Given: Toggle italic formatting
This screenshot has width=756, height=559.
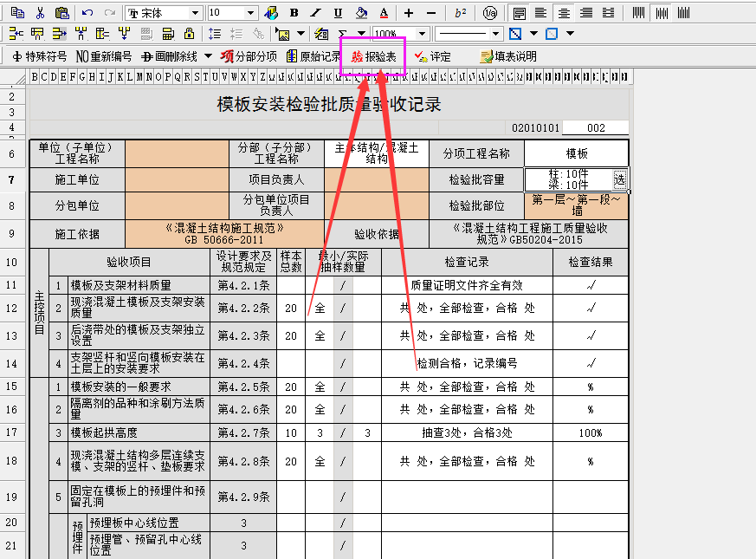Looking at the screenshot, I should [315, 13].
